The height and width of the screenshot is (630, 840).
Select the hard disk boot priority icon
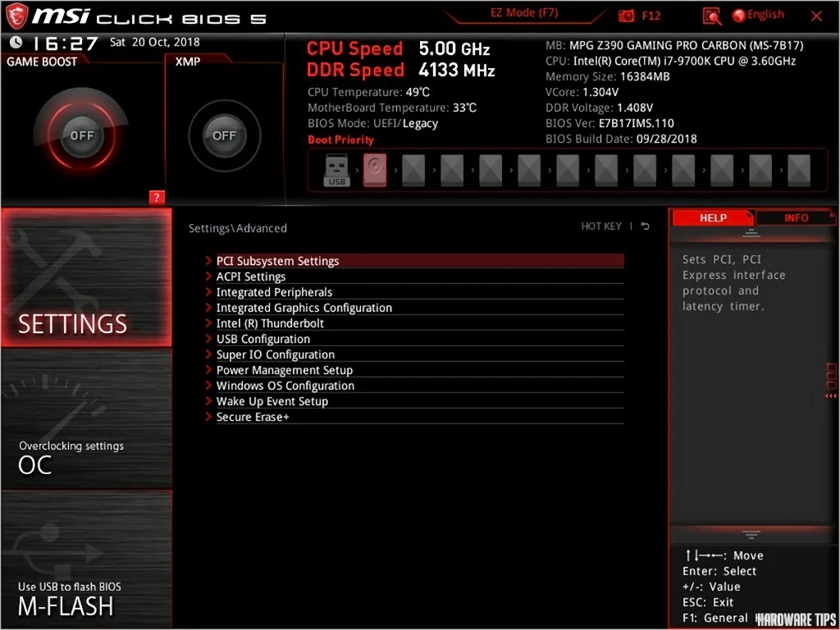(x=375, y=171)
